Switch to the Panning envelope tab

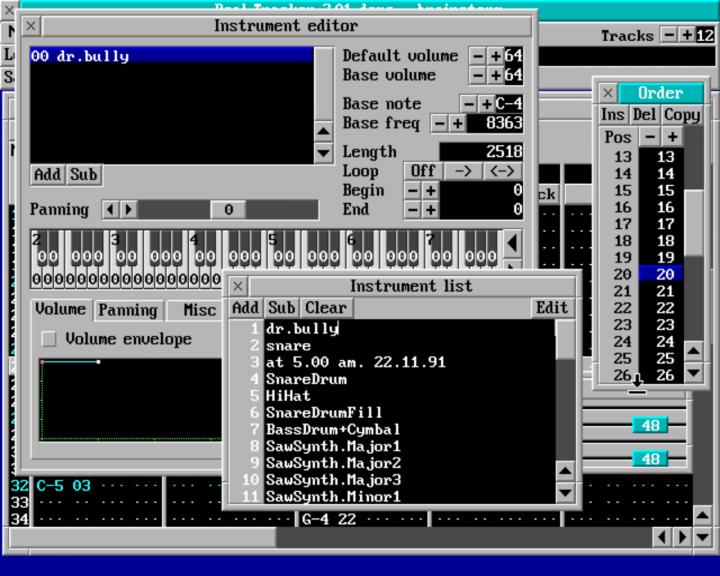coord(127,310)
